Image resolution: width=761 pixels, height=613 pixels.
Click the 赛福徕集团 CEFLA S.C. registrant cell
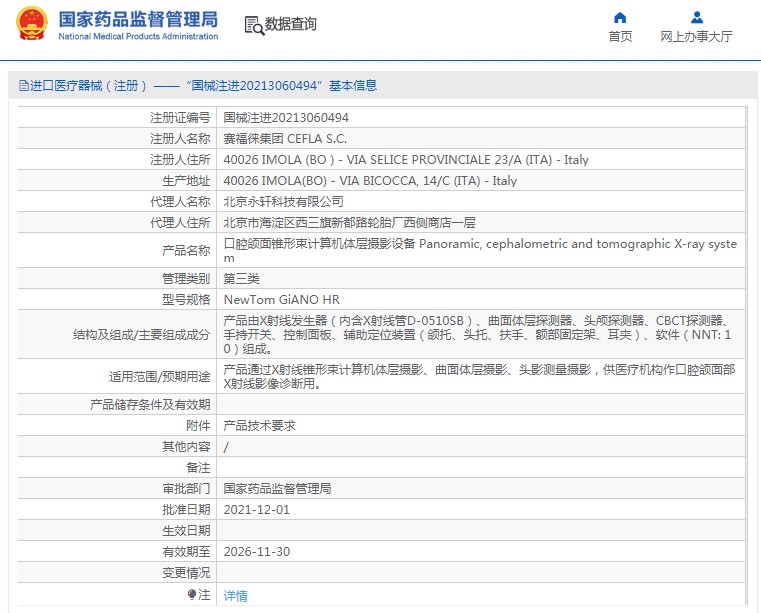tap(285, 138)
